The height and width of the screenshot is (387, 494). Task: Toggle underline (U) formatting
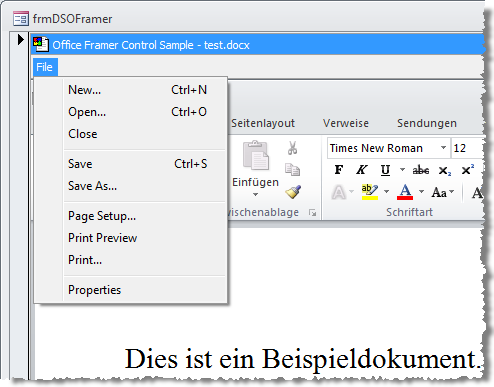[385, 170]
